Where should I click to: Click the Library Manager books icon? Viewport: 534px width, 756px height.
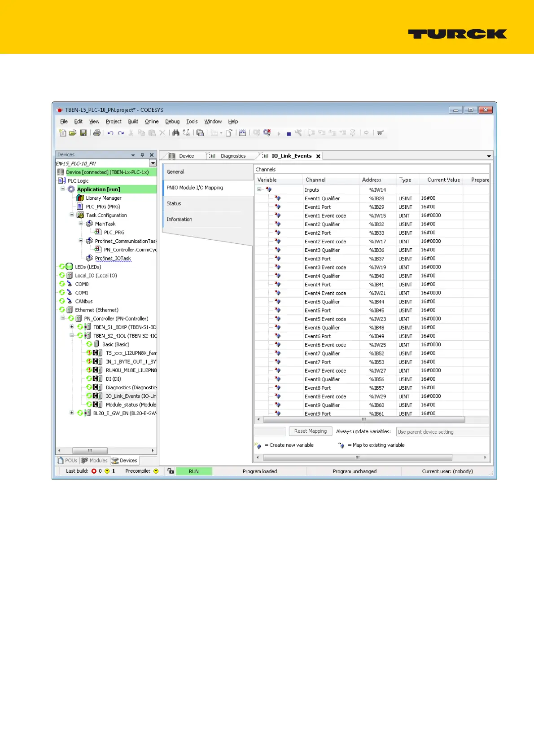[x=80, y=198]
